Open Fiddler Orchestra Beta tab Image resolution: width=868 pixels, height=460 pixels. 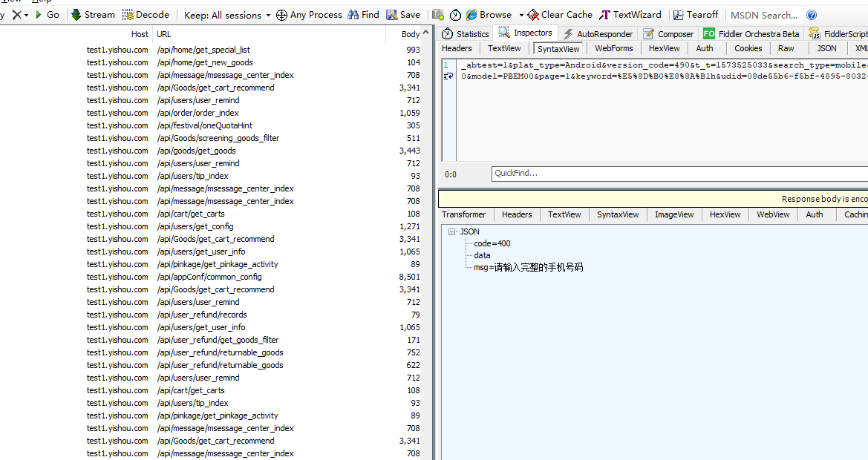click(751, 33)
